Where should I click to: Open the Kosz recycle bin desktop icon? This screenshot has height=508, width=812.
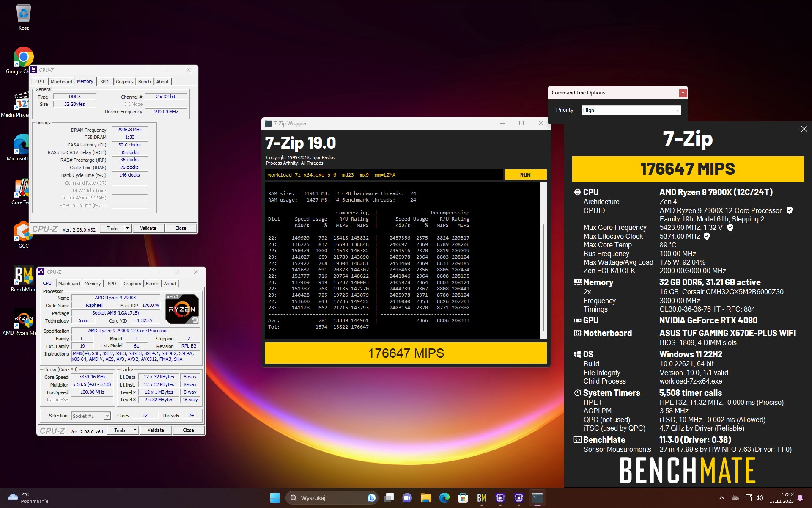click(x=24, y=18)
